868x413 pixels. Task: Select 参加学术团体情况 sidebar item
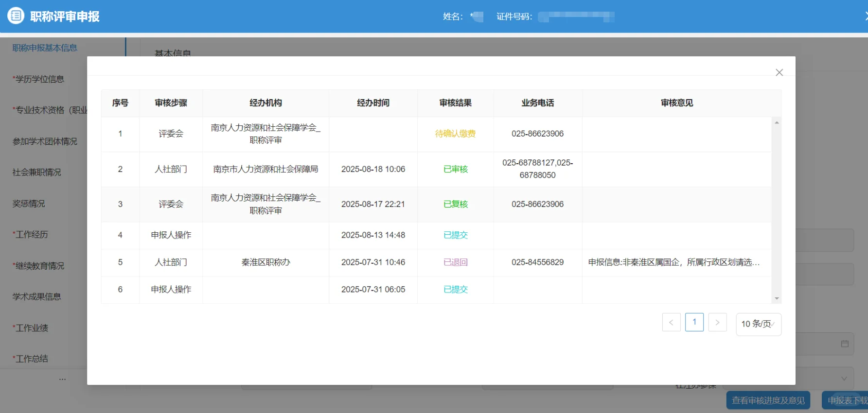pyautogui.click(x=45, y=141)
